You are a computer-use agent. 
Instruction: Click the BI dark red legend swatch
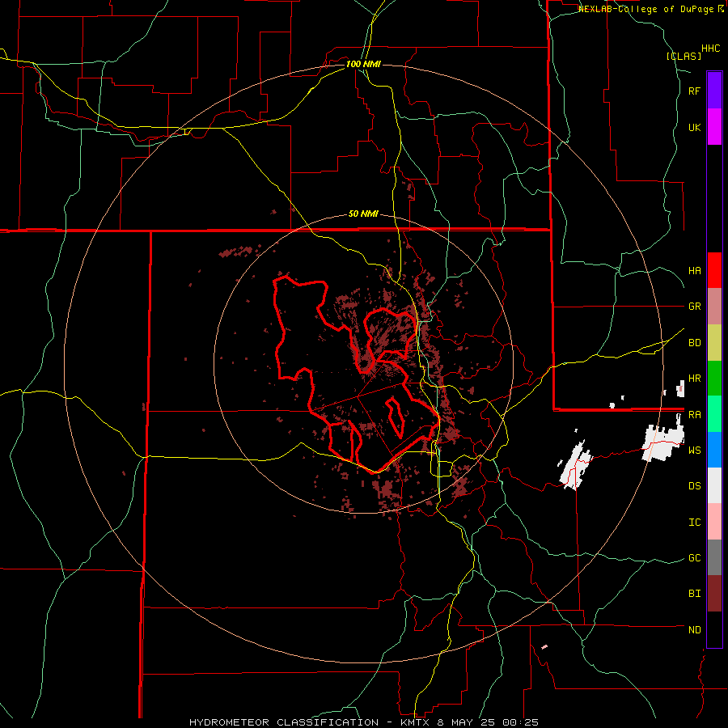(x=714, y=594)
